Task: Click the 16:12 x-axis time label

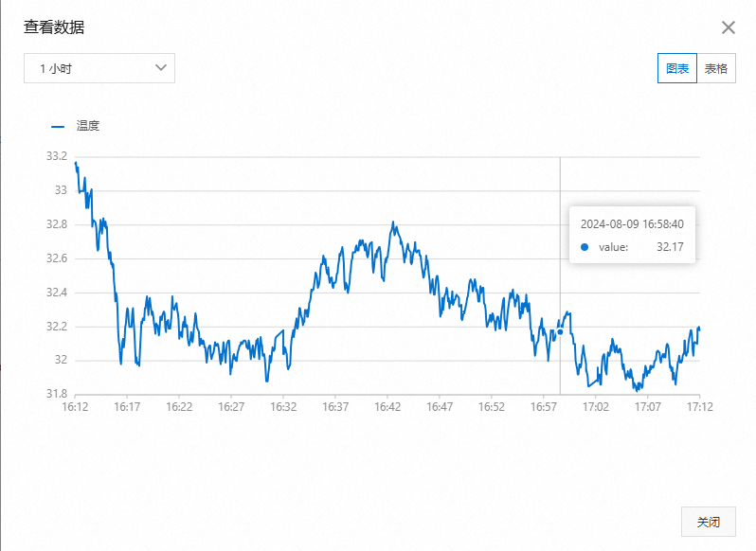Action: tap(75, 407)
